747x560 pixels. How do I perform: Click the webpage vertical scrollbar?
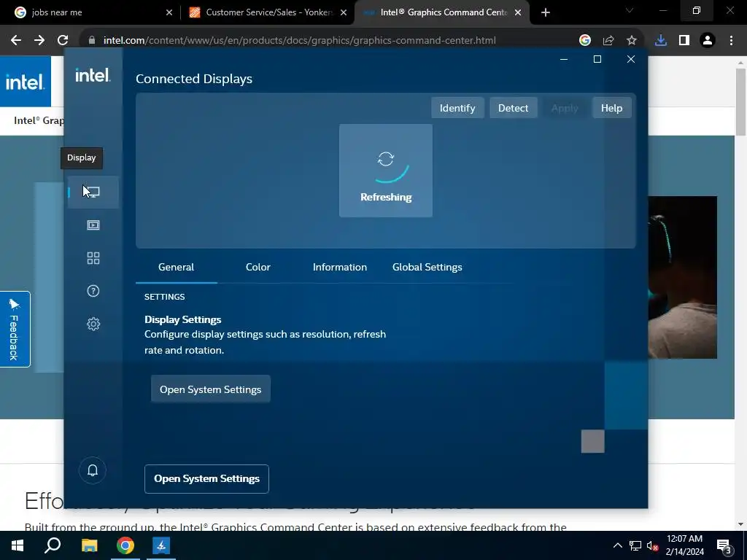click(741, 101)
